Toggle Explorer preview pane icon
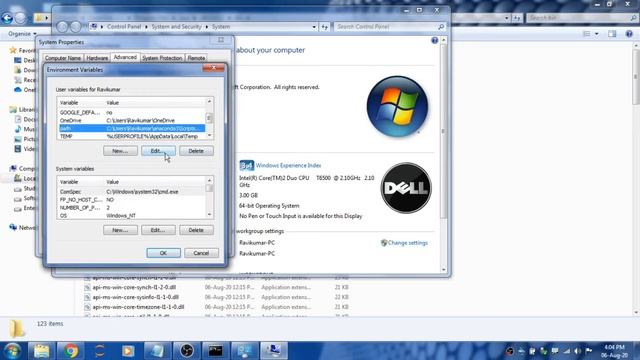This screenshot has width=640, height=360. (x=612, y=34)
